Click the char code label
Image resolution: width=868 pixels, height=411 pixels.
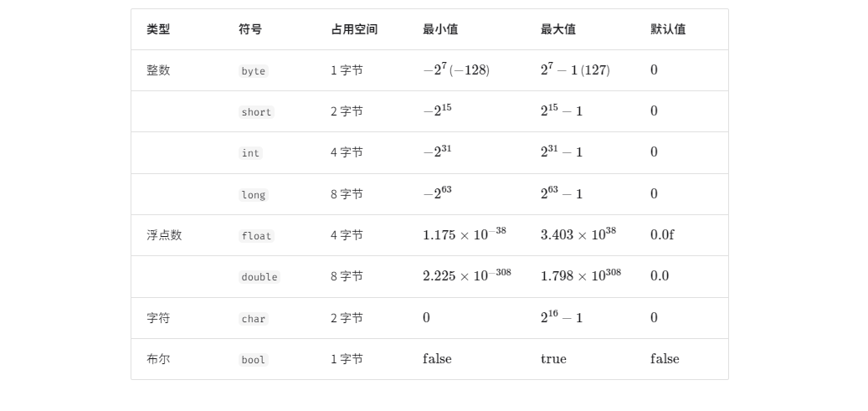coord(254,318)
